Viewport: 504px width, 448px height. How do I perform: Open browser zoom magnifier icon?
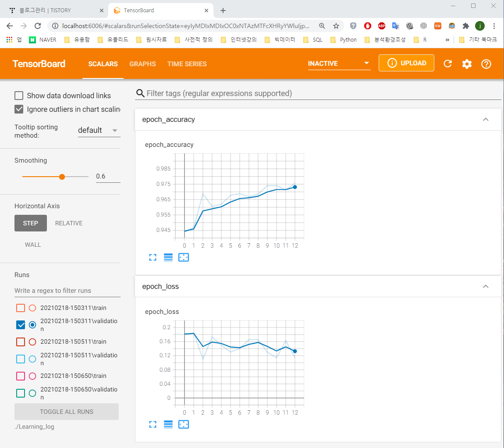pos(322,26)
